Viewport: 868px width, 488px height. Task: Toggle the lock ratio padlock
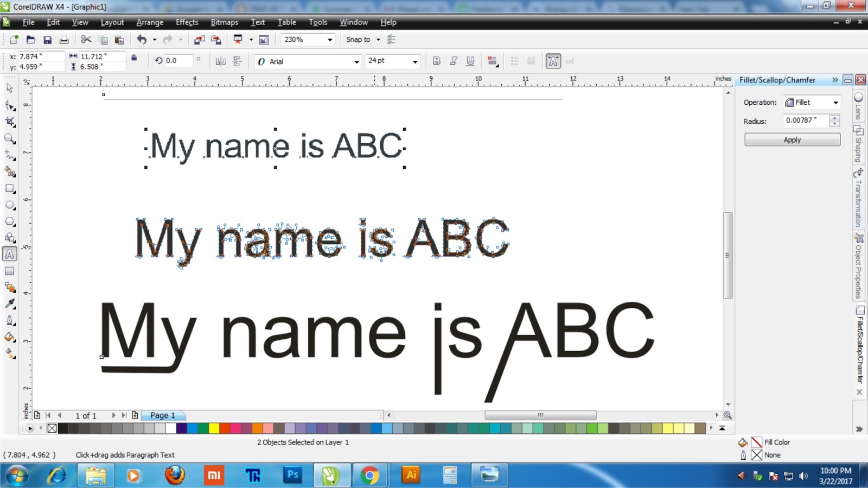[134, 58]
